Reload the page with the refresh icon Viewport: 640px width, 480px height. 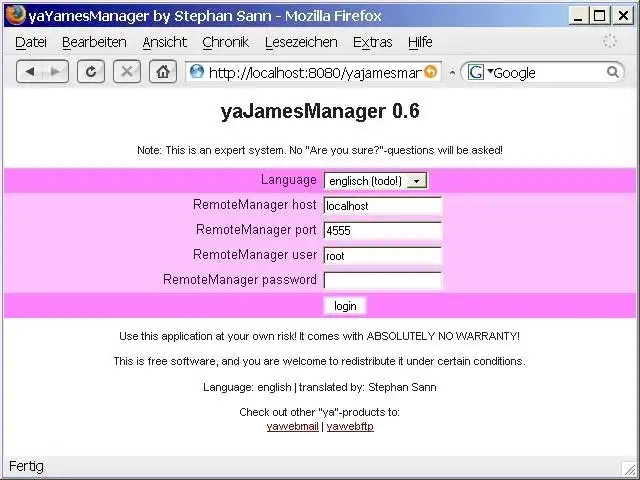click(x=91, y=72)
